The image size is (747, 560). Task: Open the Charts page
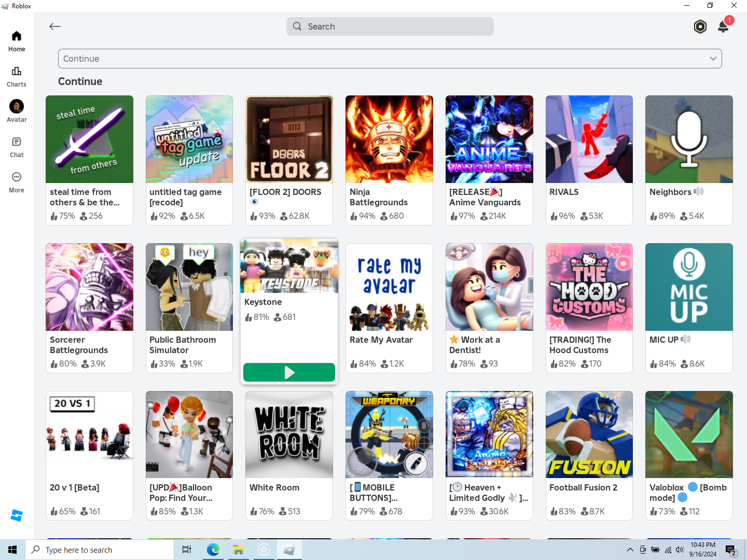(17, 77)
